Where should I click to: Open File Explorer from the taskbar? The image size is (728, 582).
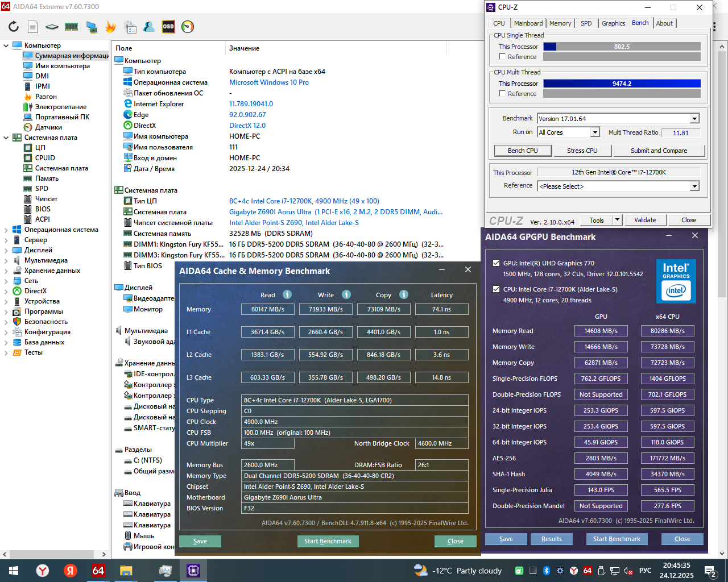[x=126, y=571]
